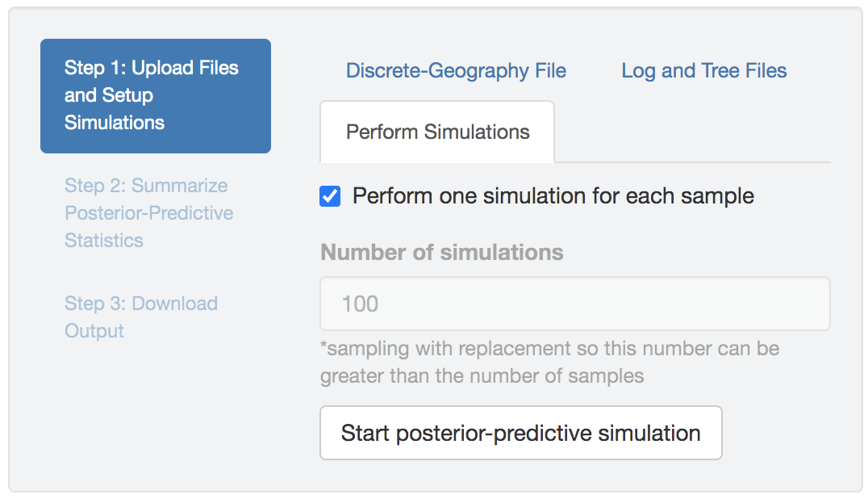Show the Log and Tree Files panel
Image resolution: width=868 pixels, height=499 pixels.
coord(703,71)
